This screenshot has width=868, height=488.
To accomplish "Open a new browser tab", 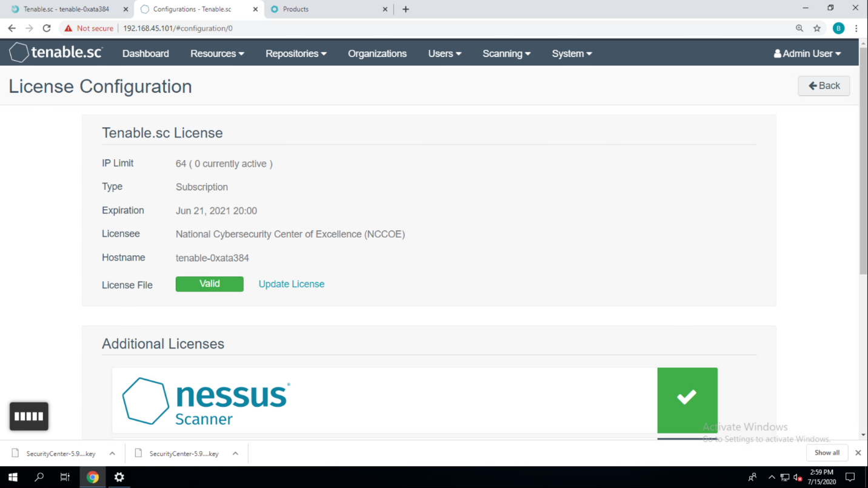I will pos(406,9).
